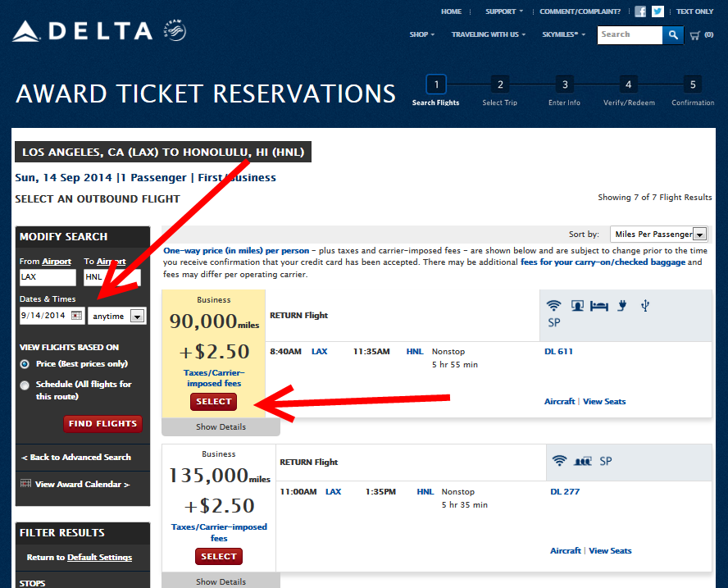The width and height of the screenshot is (728, 588).
Task: Click the Wi-Fi amenity icon for DL 611
Action: click(556, 306)
